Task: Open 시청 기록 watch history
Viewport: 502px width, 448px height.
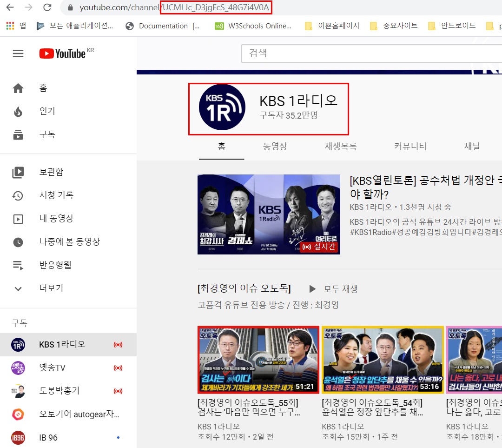Action: 68,195
